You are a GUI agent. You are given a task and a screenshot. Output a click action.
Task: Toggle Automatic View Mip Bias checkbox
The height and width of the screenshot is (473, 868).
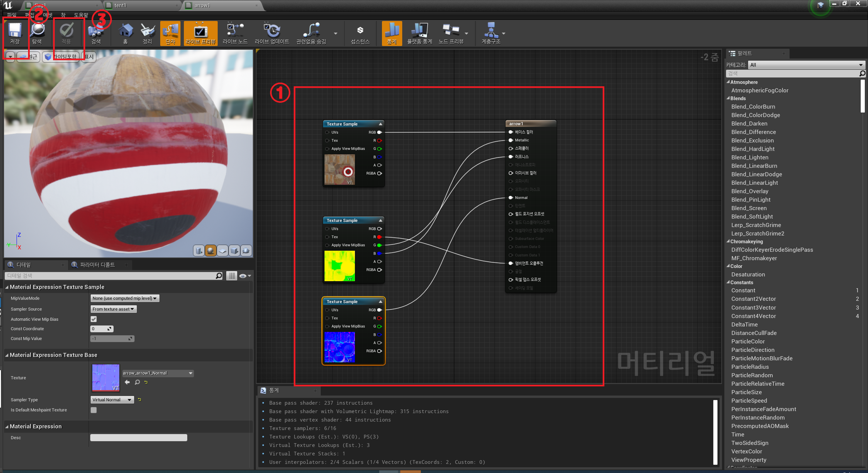(94, 319)
